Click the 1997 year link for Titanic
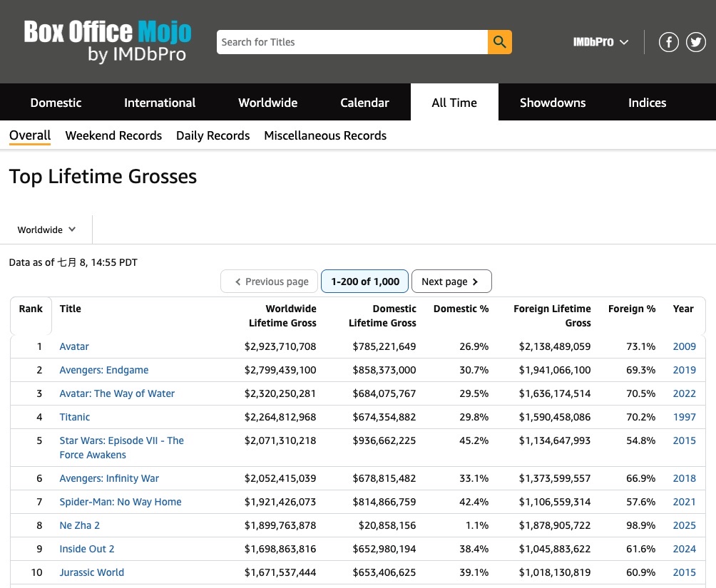716x588 pixels. click(684, 417)
